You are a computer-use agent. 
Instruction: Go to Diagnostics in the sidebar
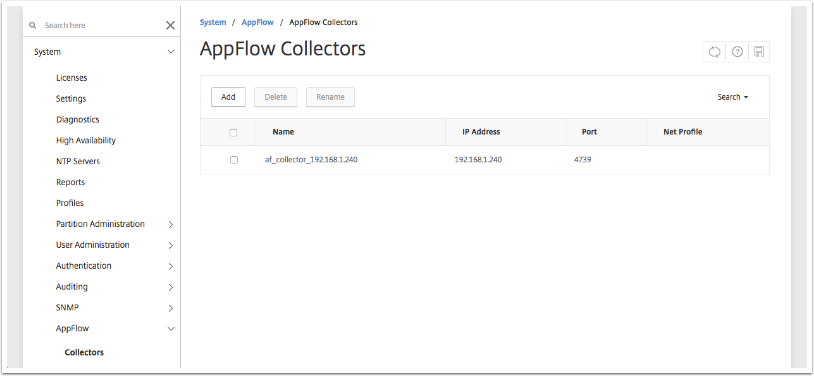77,119
